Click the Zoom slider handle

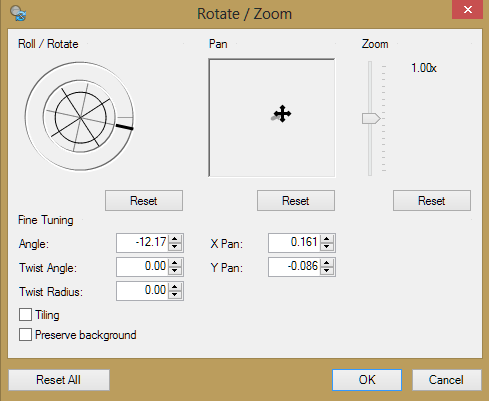click(371, 118)
